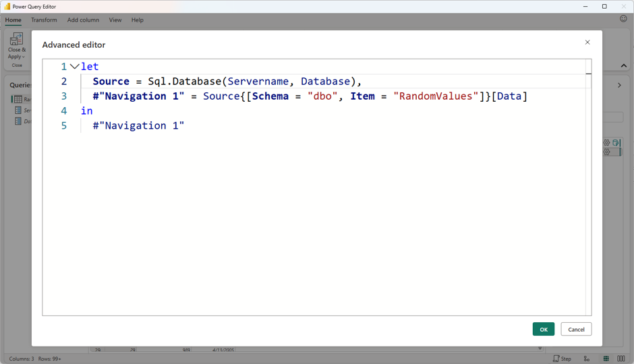Click line number 3 in the gutter

point(64,96)
